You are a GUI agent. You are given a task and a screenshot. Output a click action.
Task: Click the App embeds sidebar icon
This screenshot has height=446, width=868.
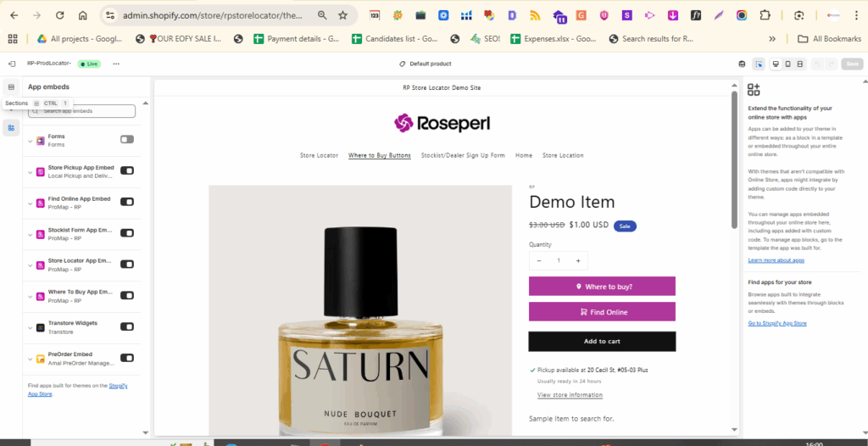pyautogui.click(x=11, y=127)
